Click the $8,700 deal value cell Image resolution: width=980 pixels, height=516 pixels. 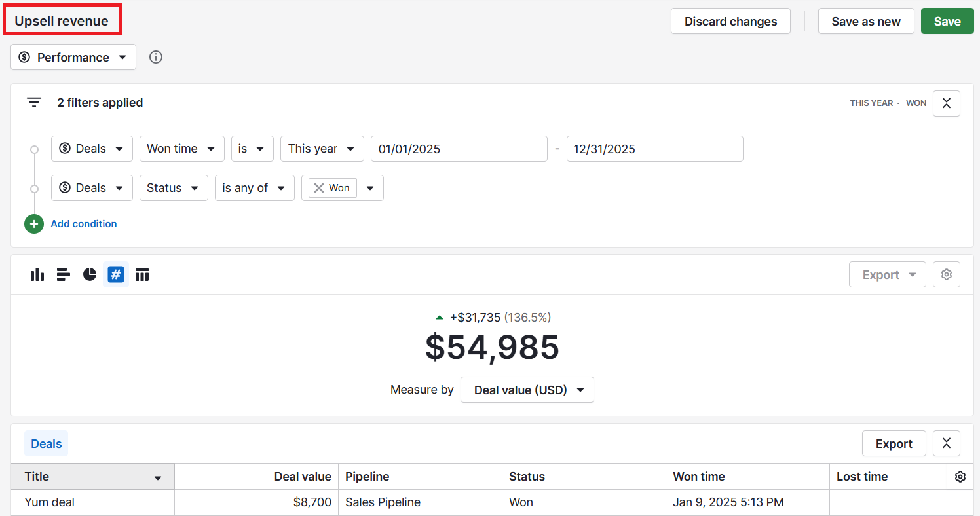coord(257,502)
